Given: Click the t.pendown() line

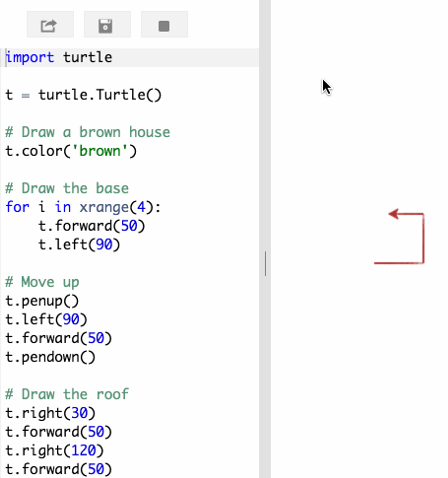Looking at the screenshot, I should pos(50,357).
